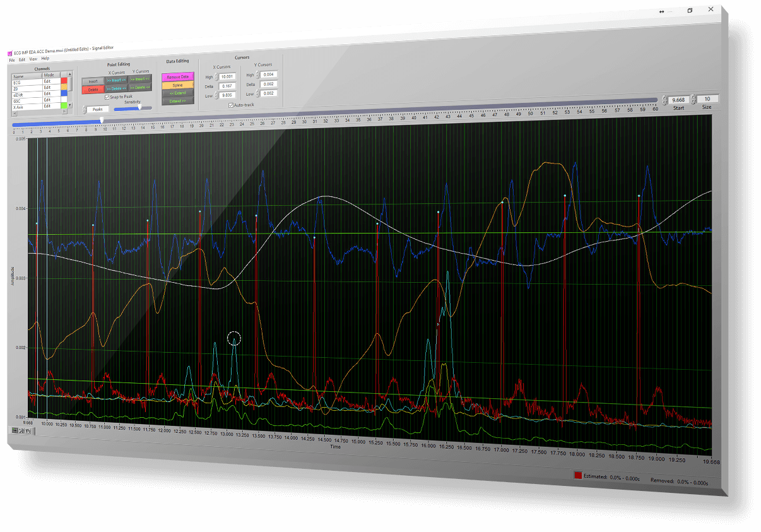Click the gray Insert point button
Image resolution: width=761 pixels, height=532 pixels.
(93, 81)
